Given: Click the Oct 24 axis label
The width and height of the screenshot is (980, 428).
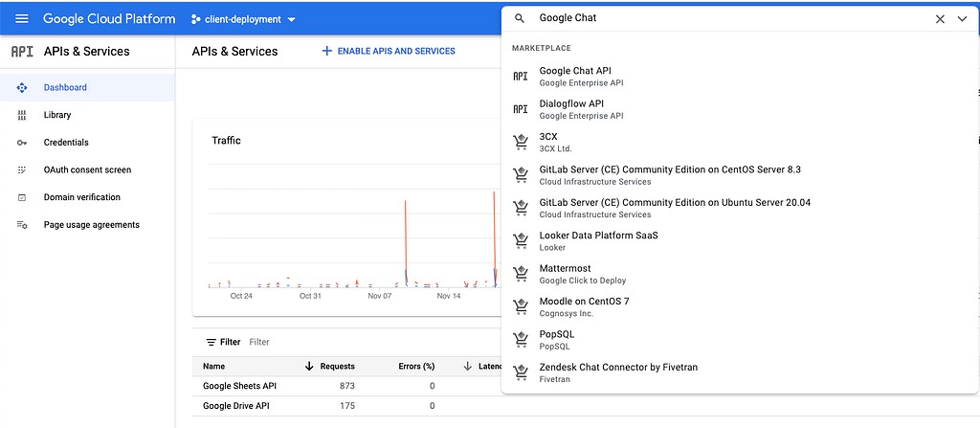Looking at the screenshot, I should tap(241, 296).
